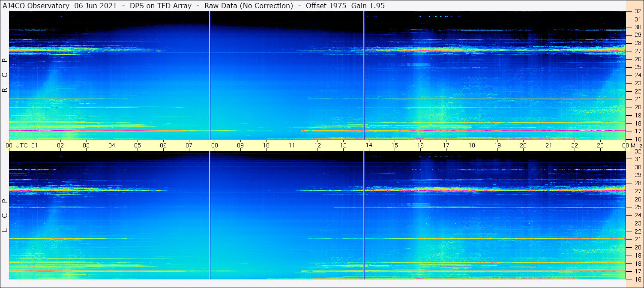Select hour 09 on the time axis
The image size is (644, 288).
click(240, 145)
